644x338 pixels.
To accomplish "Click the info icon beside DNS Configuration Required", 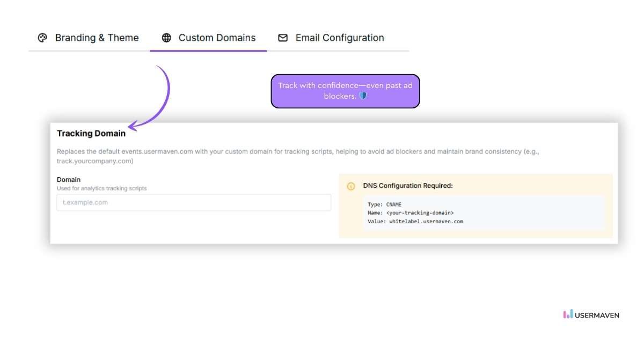I will (351, 186).
